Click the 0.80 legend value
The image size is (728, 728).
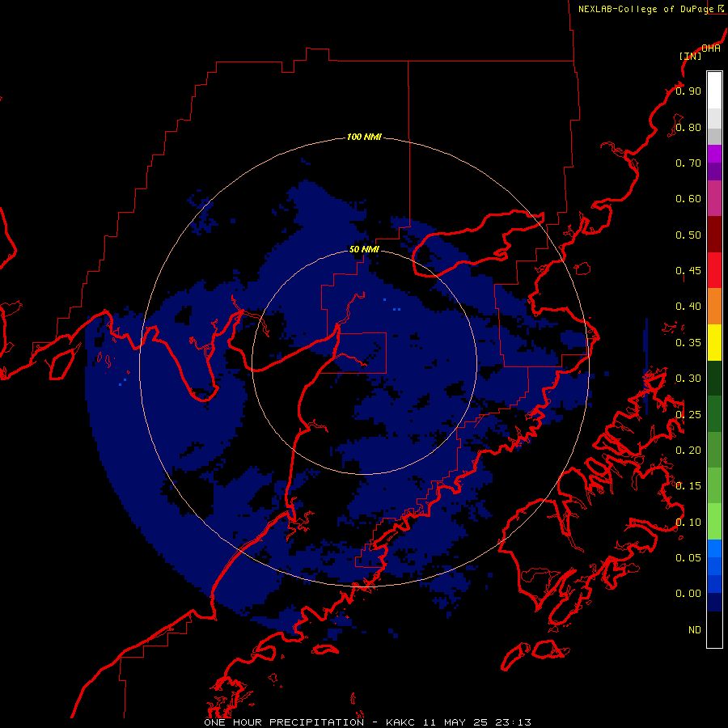pos(688,127)
